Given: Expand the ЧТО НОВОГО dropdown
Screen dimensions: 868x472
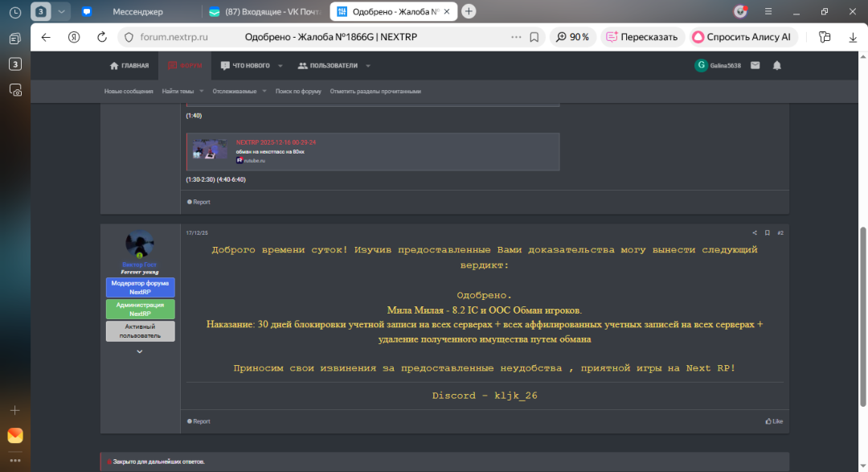Looking at the screenshot, I should (x=279, y=66).
